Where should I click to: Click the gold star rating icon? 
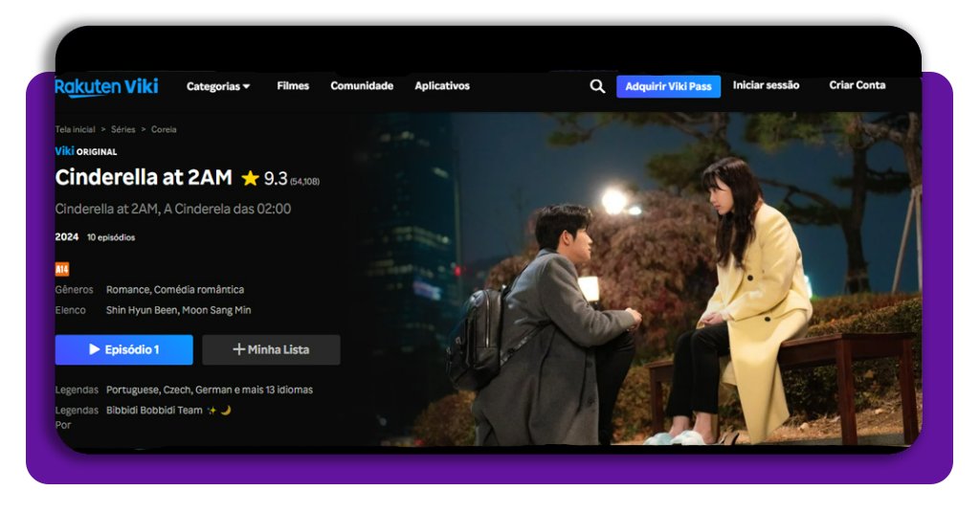point(250,179)
